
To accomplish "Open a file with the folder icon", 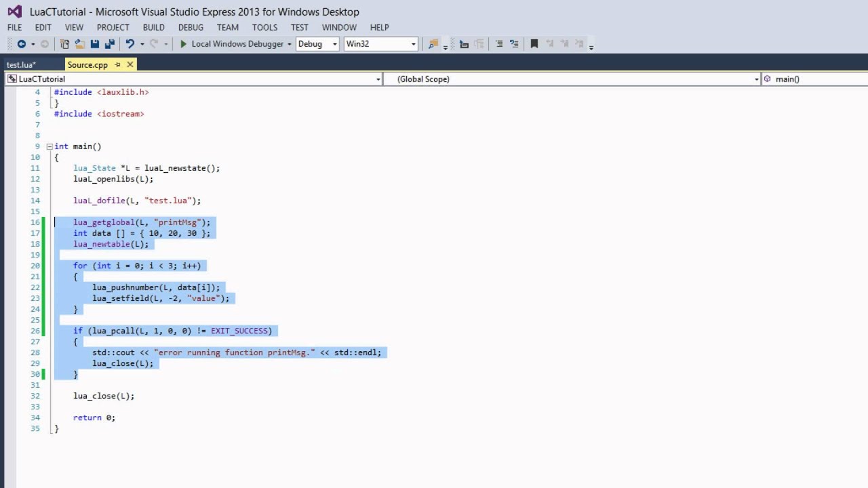I will 79,44.
